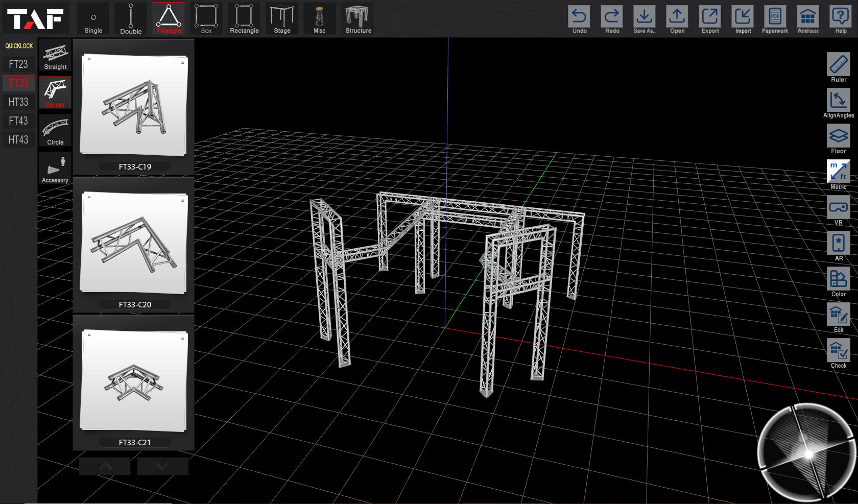
Task: Click the Undo arrow icon
Action: [579, 16]
